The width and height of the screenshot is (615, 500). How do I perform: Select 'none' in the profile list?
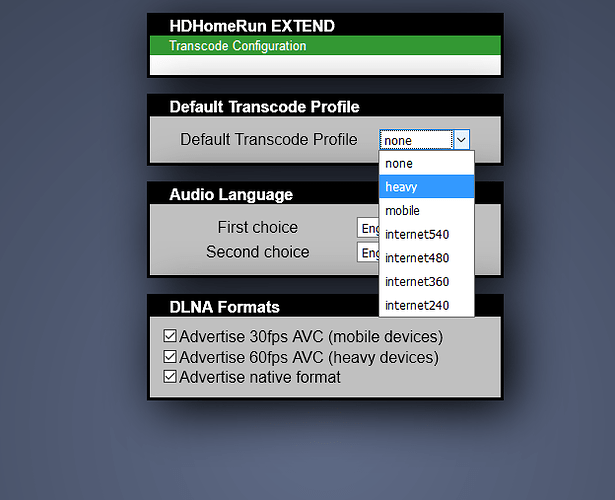(x=427, y=163)
